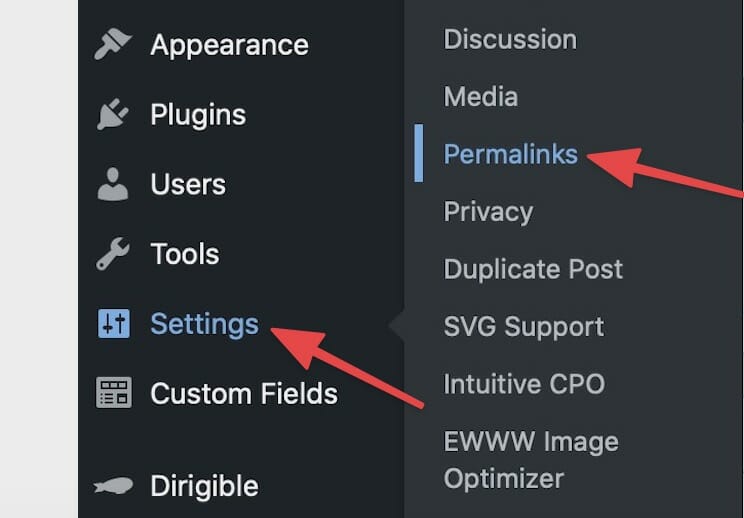Screen dimensions: 744x518
Task: Click the Custom Fields grid icon
Action: coord(114,393)
